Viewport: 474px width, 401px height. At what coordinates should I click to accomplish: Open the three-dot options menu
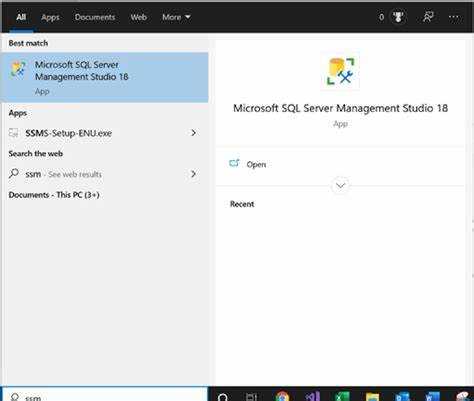[454, 17]
